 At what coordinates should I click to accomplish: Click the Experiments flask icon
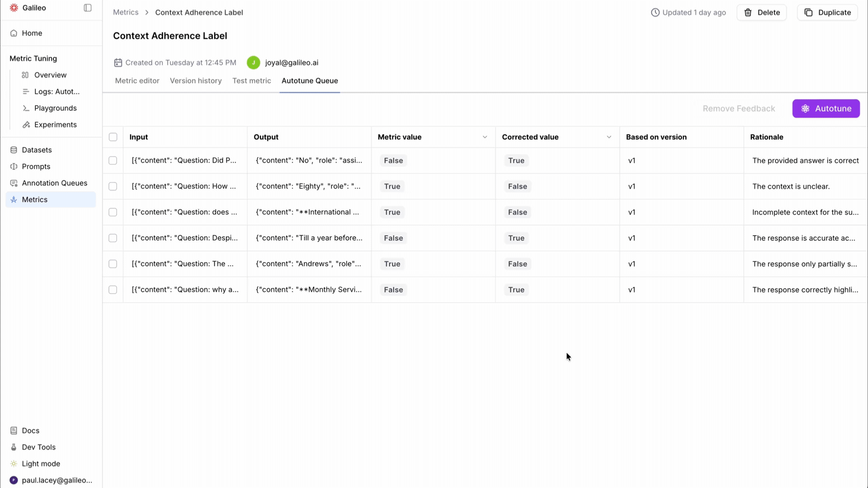pyautogui.click(x=26, y=125)
